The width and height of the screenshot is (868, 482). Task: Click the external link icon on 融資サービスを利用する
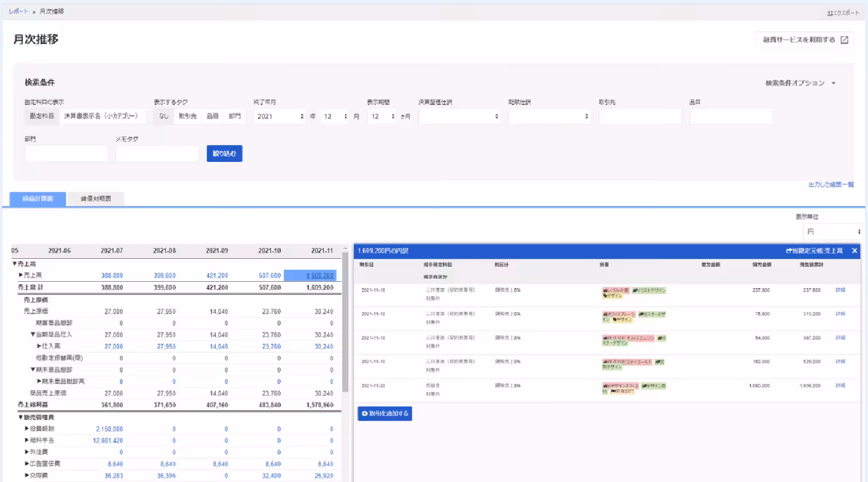click(x=844, y=40)
